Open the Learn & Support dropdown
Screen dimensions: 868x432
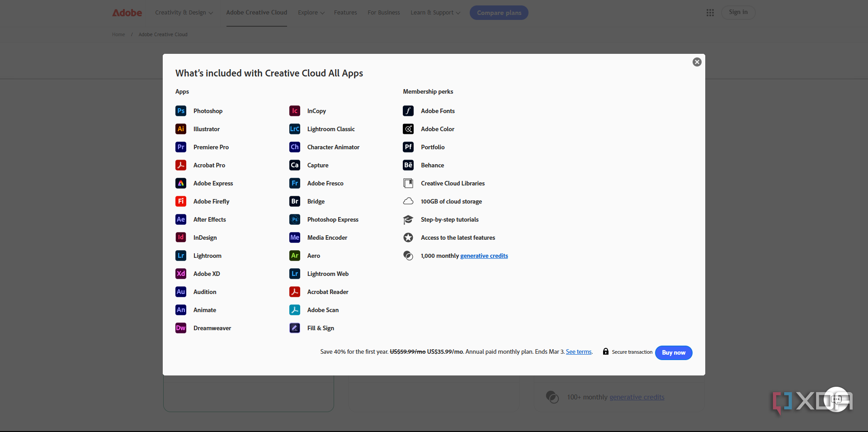tap(435, 13)
